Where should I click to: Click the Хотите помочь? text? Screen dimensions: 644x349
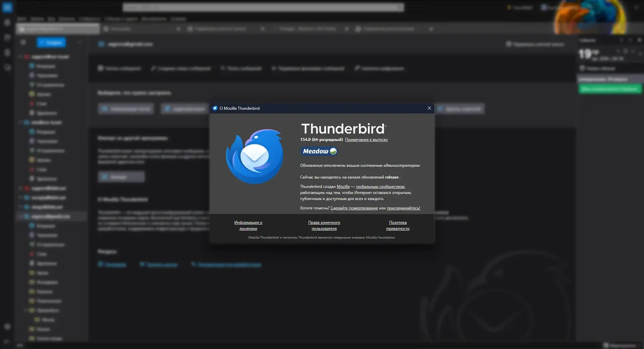coord(315,208)
